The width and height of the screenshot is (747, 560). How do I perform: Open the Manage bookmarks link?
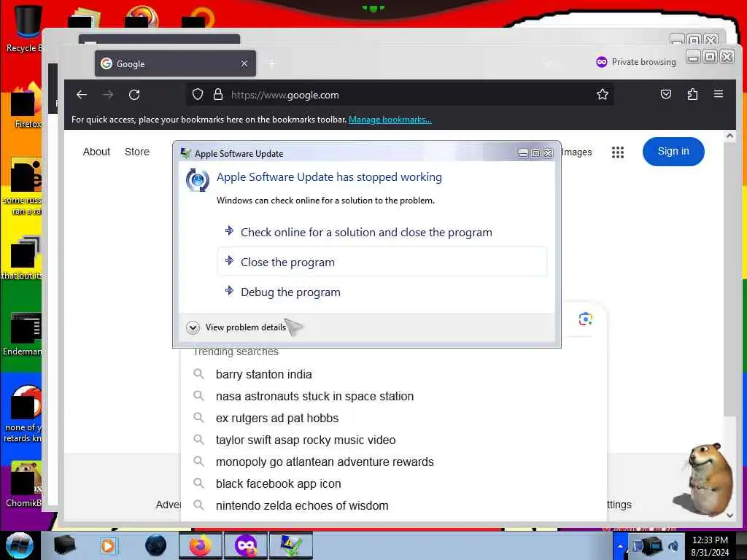coord(390,120)
